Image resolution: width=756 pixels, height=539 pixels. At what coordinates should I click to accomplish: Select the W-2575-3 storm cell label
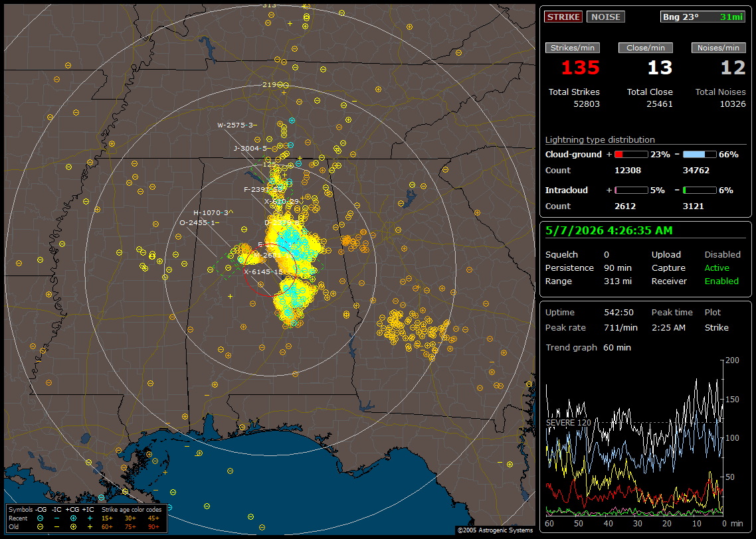(235, 125)
